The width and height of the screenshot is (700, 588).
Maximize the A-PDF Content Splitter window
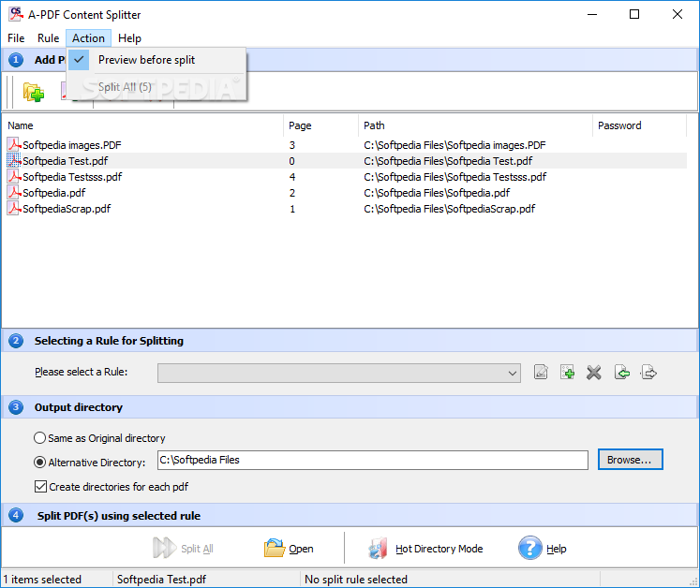coord(633,14)
